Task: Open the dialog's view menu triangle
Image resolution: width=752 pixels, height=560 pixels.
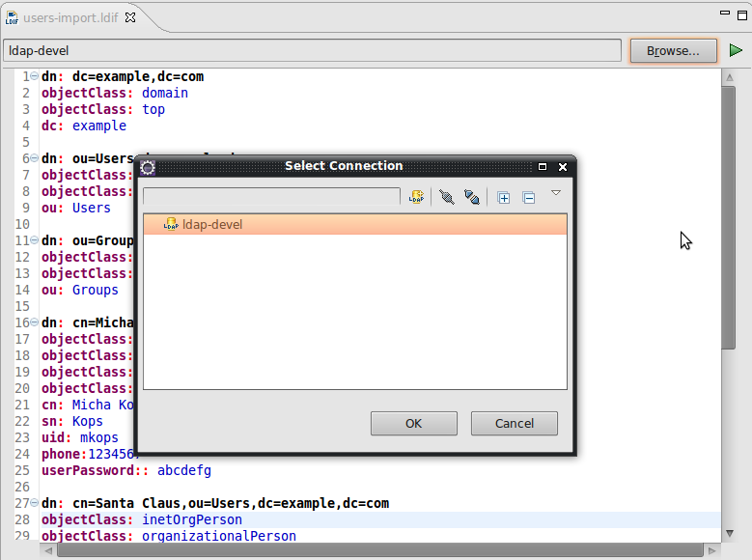Action: pos(556,193)
